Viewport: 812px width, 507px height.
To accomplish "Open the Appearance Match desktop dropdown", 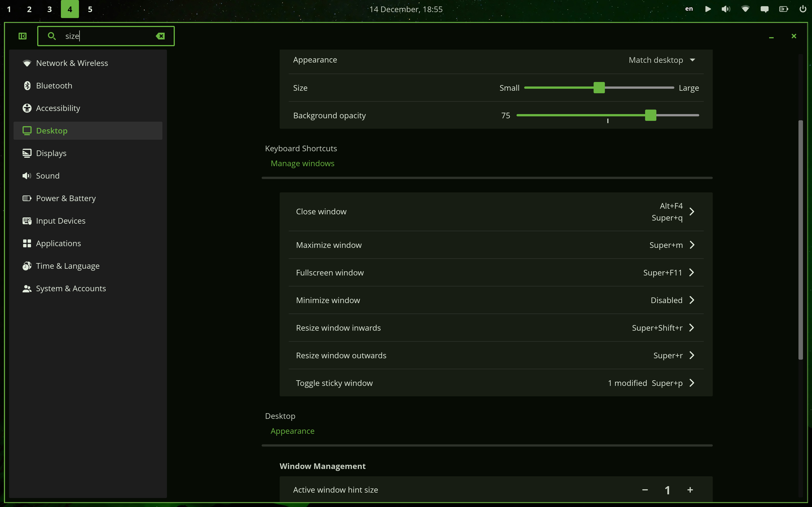I will (x=662, y=60).
